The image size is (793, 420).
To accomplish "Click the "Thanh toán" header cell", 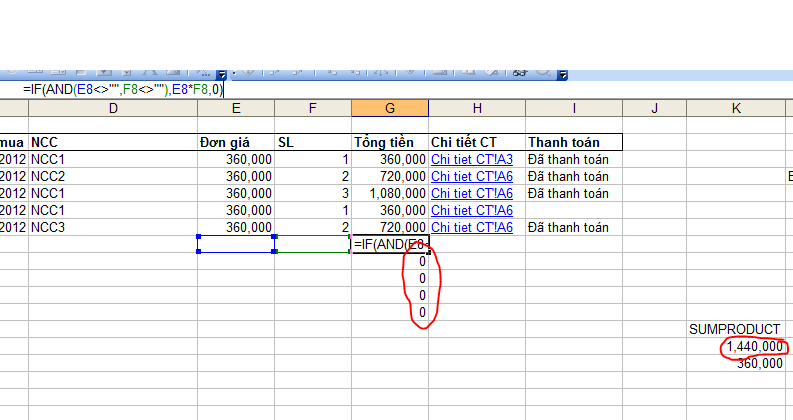I will [574, 142].
